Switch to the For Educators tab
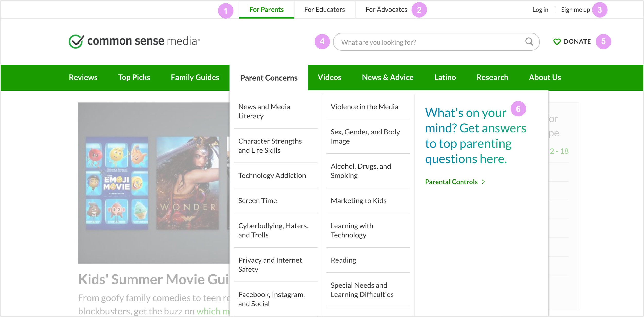The width and height of the screenshot is (644, 317). (325, 10)
